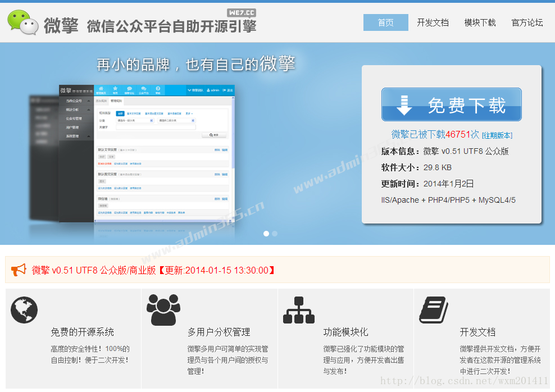Visit the 官方论坛 navigation link

point(527,22)
